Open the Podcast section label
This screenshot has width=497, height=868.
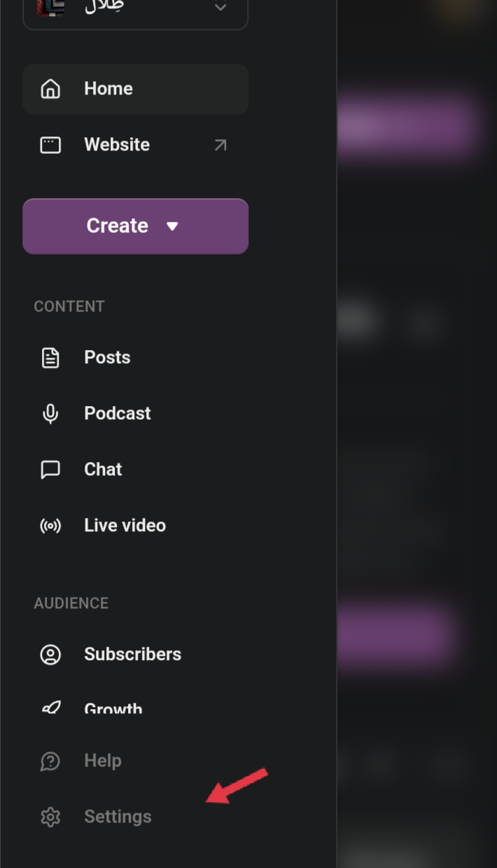coord(118,414)
